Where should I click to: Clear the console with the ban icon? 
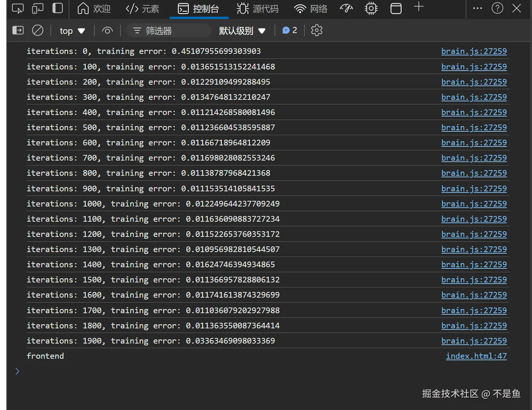(38, 30)
